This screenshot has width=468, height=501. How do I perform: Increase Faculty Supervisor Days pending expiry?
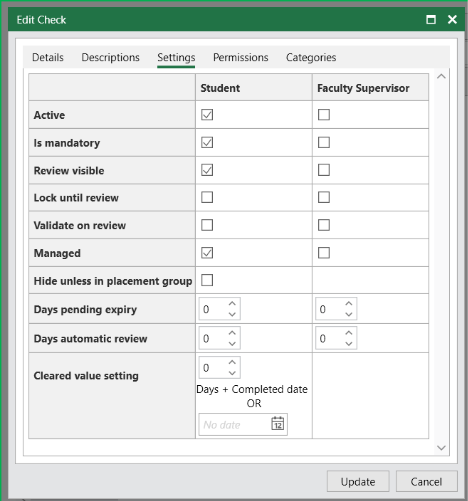click(349, 304)
